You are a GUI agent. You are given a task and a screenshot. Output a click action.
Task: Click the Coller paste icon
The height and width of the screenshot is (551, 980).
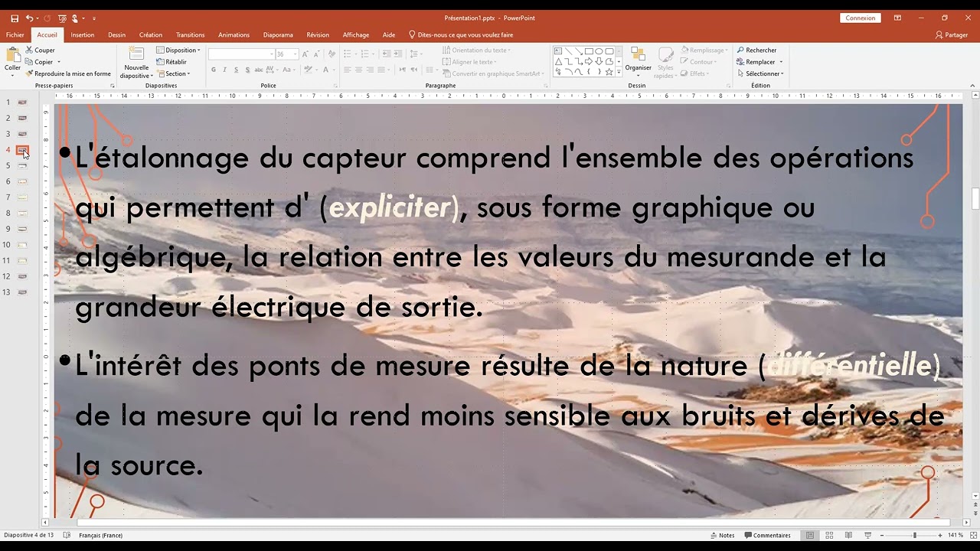click(12, 56)
